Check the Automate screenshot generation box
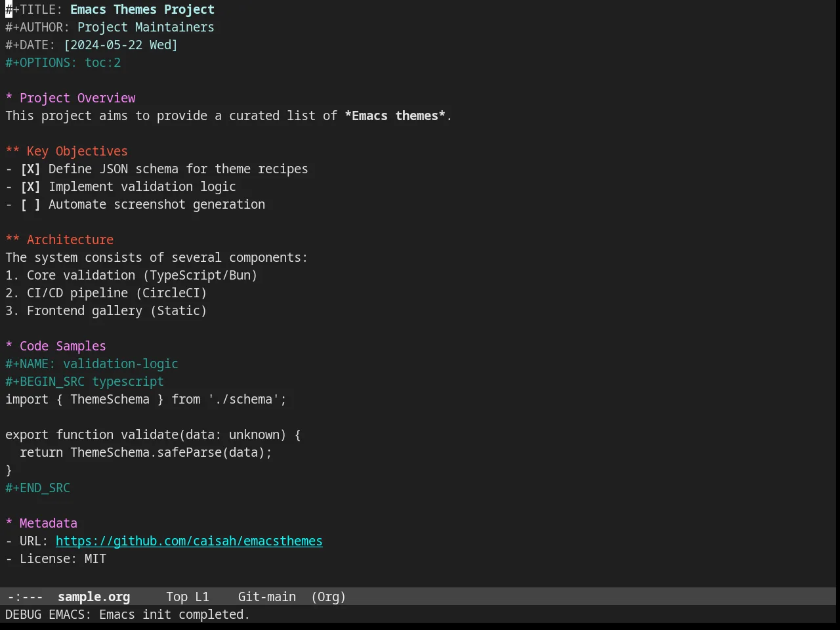The image size is (840, 630). (30, 204)
